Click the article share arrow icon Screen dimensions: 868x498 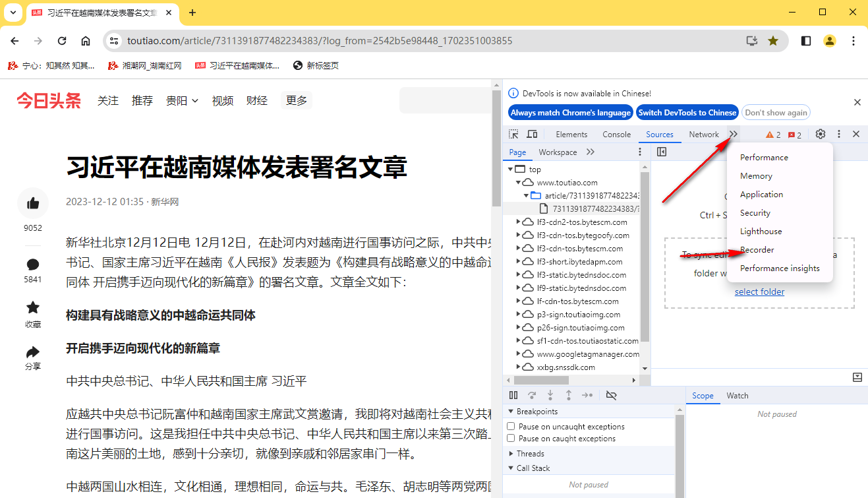[x=33, y=352]
